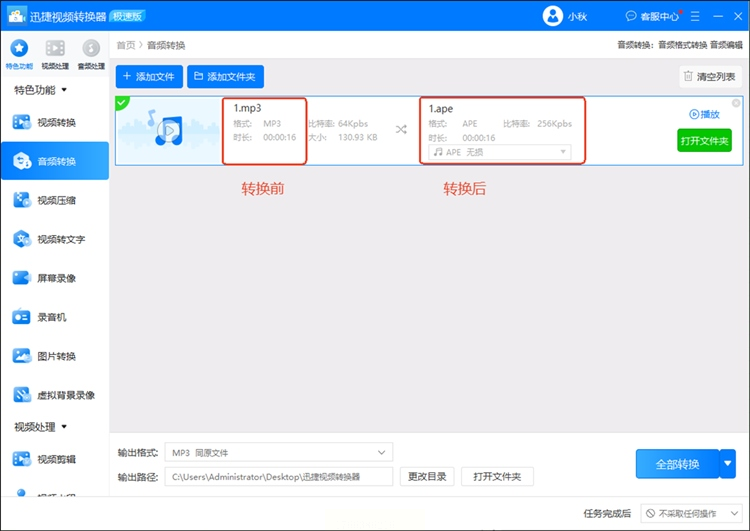This screenshot has width=750, height=531.
Task: Click the 1.mp3 source file name
Action: click(x=247, y=108)
